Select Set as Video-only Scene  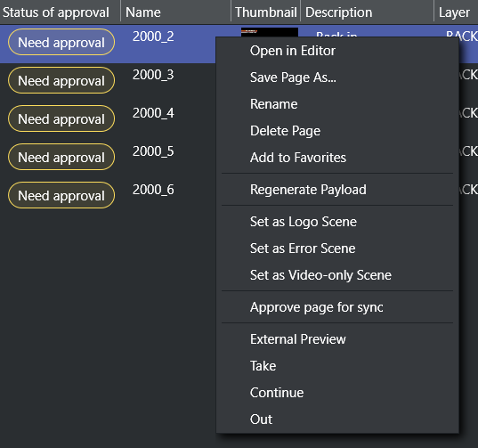coord(337,275)
